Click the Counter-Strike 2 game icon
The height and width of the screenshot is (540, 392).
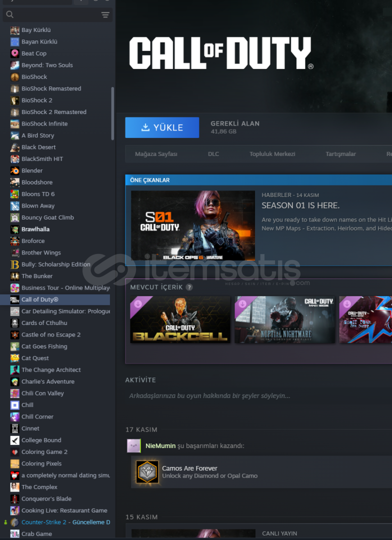15,522
